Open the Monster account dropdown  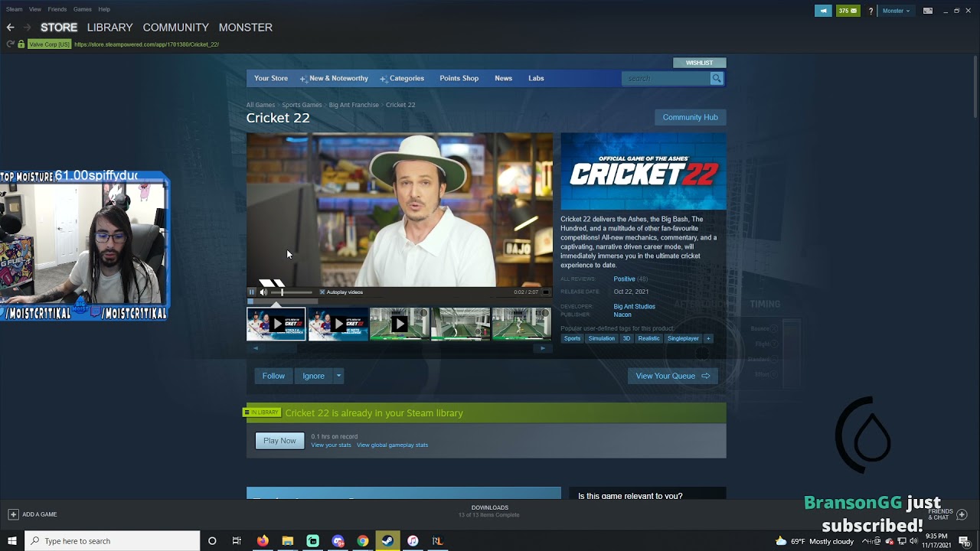tap(896, 11)
